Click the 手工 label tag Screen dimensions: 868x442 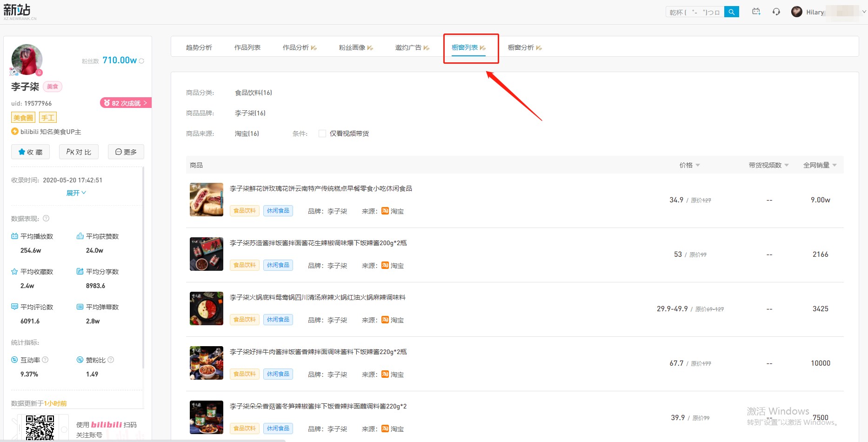pyautogui.click(x=48, y=118)
